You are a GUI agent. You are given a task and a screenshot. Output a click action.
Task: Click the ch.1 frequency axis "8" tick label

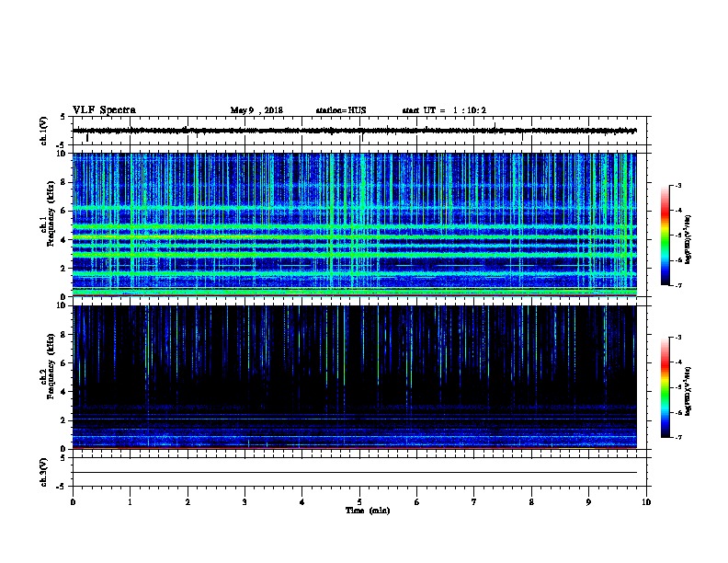point(63,182)
